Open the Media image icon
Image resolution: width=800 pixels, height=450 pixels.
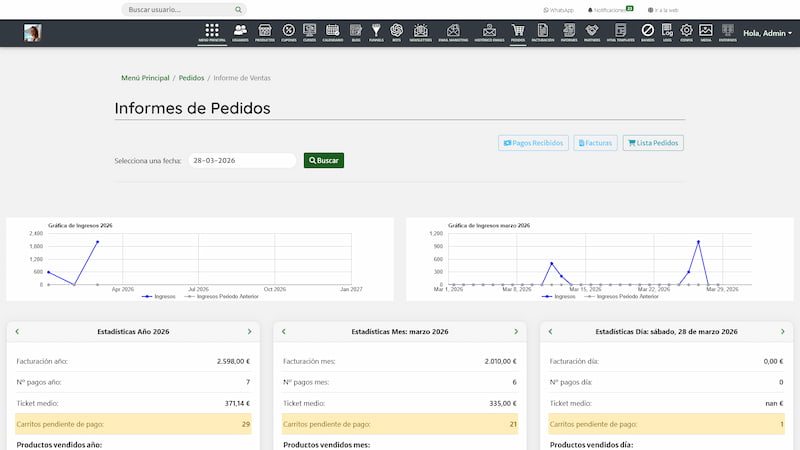coord(705,32)
